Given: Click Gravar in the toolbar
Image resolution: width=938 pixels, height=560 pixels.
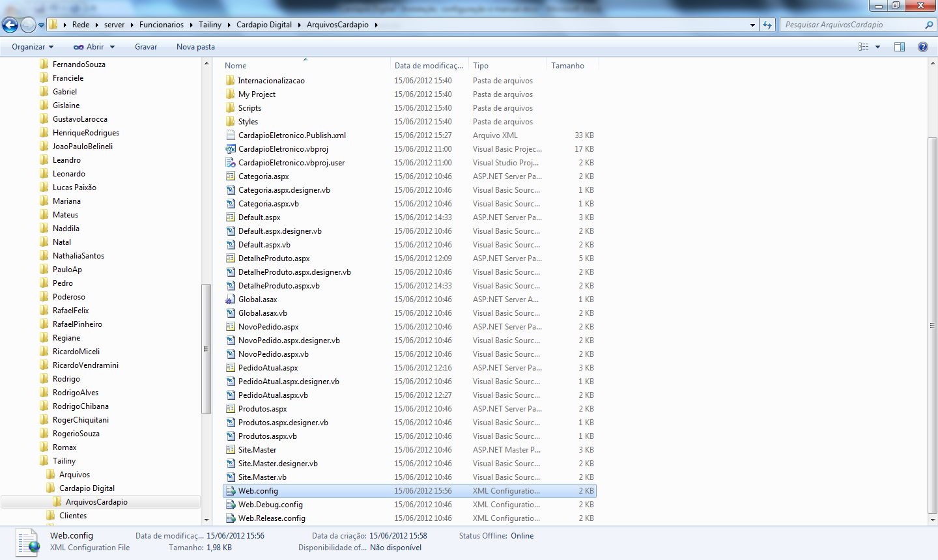Looking at the screenshot, I should click(146, 47).
